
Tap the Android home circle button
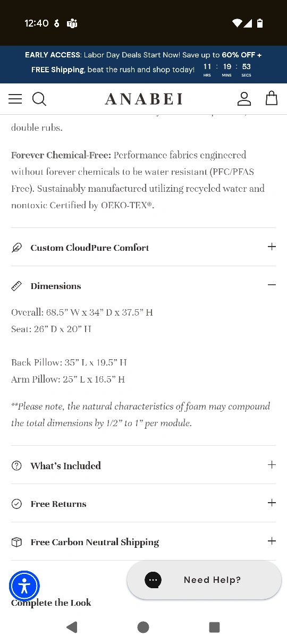click(x=143, y=627)
